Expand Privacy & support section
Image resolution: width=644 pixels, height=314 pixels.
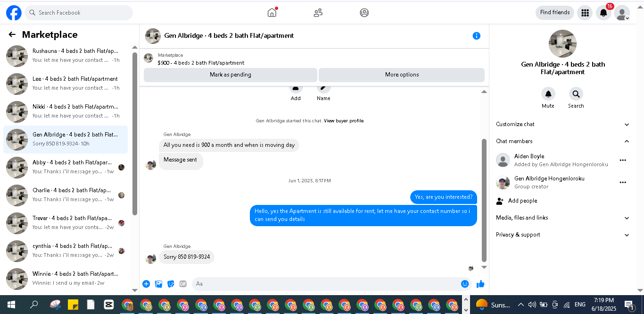[x=563, y=235]
